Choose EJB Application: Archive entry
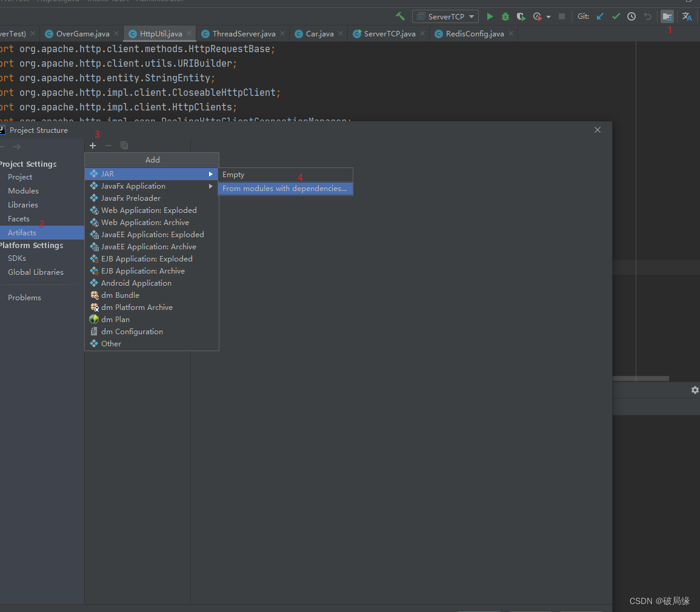This screenshot has width=700, height=612. [152, 271]
